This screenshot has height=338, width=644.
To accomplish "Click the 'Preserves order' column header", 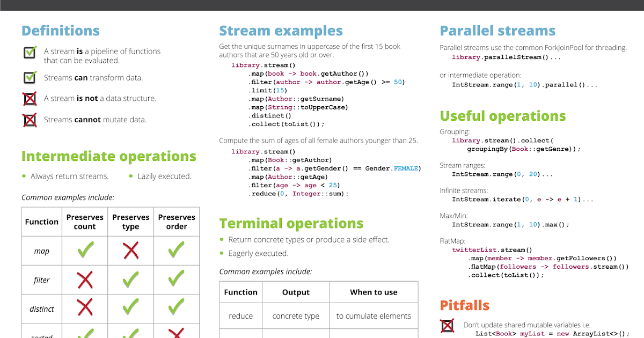I will pyautogui.click(x=177, y=222).
